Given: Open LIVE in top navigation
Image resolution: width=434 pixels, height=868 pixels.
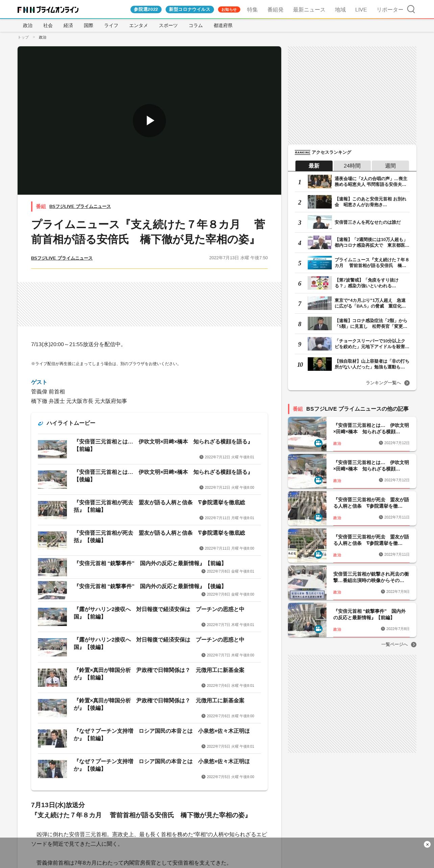Looking at the screenshot, I should coord(361,9).
